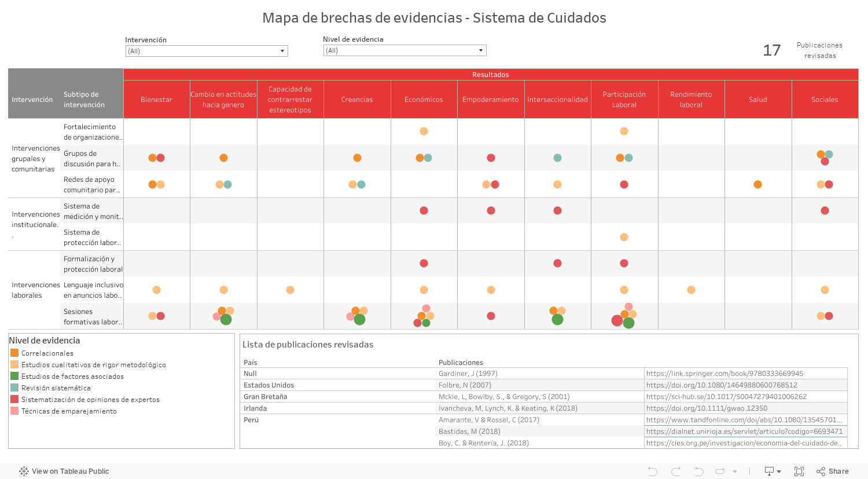The image size is (868, 479).
Task: Click the Perú country cell
Action: pyautogui.click(x=251, y=420)
